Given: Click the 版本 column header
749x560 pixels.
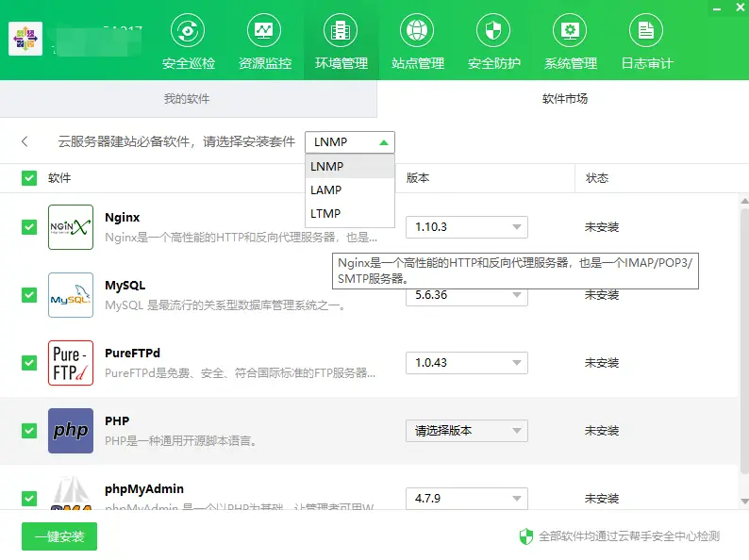Looking at the screenshot, I should point(418,178).
